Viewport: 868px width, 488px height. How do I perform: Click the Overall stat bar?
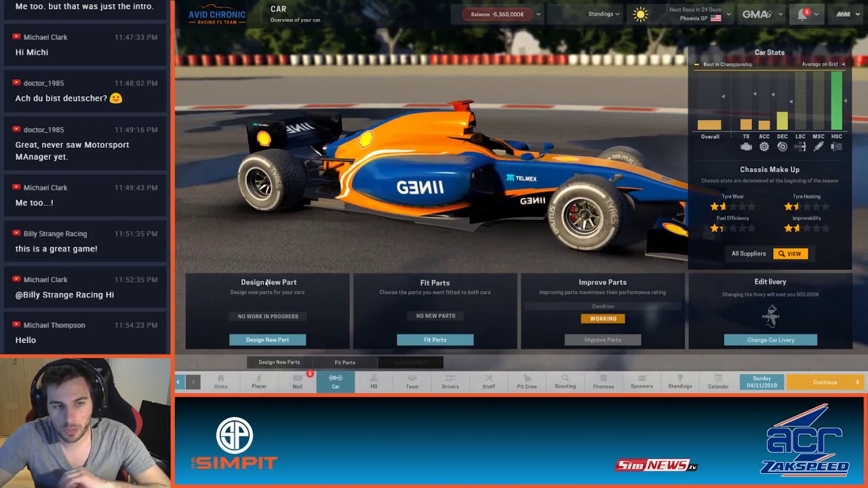tap(709, 125)
